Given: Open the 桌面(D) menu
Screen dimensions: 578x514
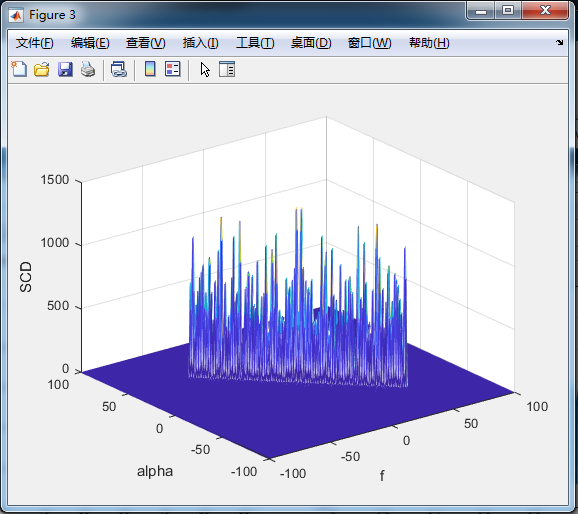Looking at the screenshot, I should coord(311,43).
